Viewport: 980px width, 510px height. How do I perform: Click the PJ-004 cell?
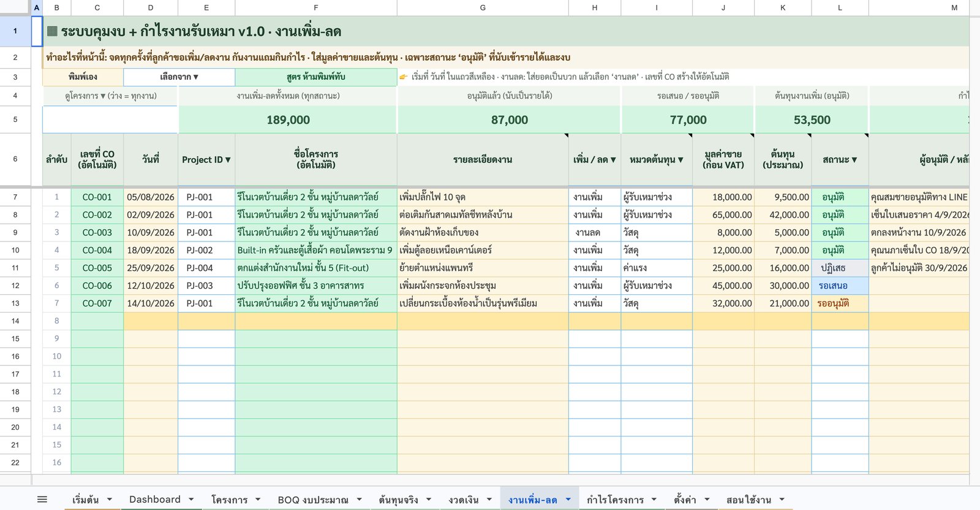coord(206,268)
